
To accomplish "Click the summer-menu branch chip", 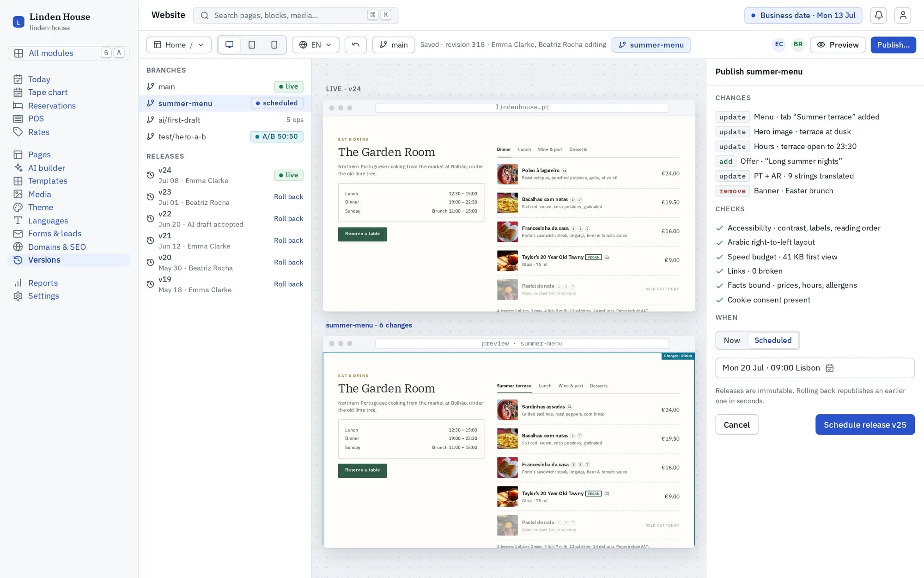I will coord(651,45).
